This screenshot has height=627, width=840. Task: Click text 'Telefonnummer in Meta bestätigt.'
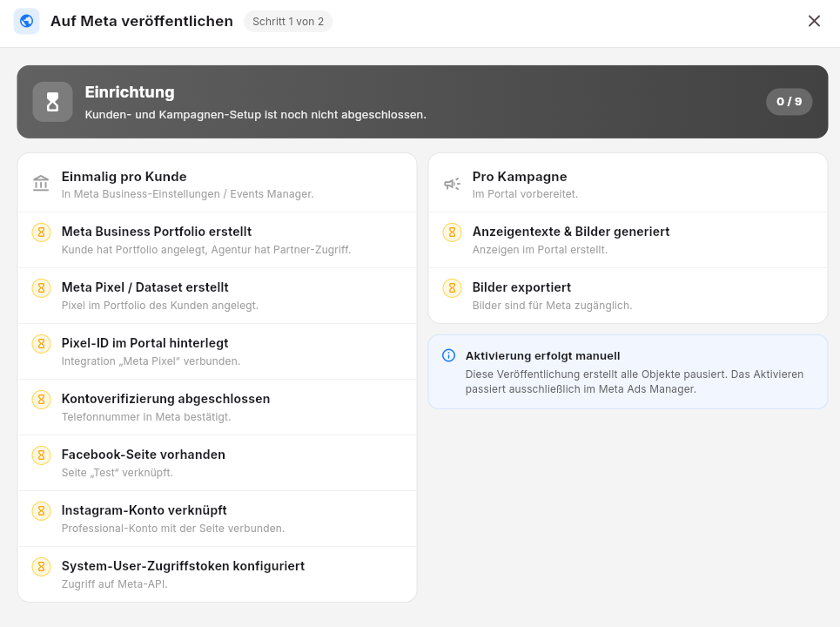pos(146,417)
